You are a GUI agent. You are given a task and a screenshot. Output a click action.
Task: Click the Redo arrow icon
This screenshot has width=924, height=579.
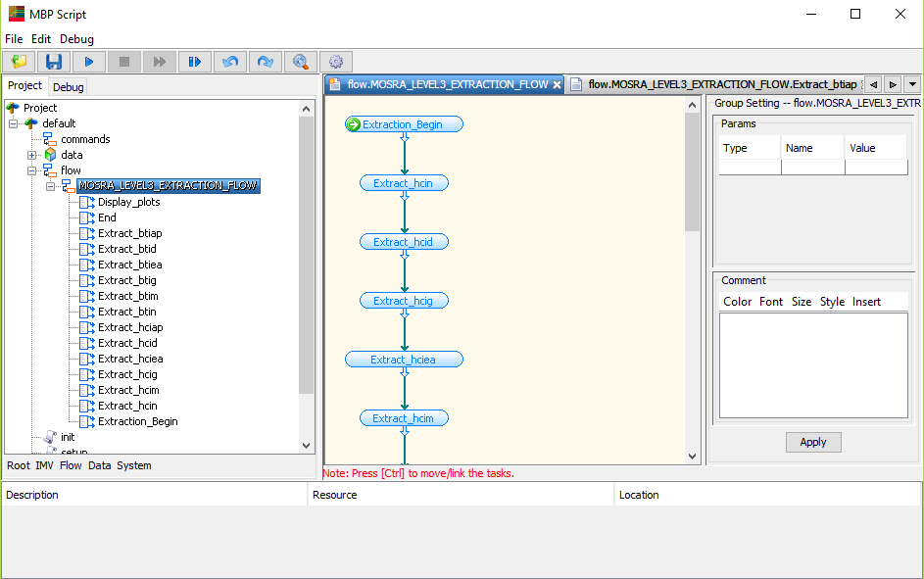click(x=266, y=62)
